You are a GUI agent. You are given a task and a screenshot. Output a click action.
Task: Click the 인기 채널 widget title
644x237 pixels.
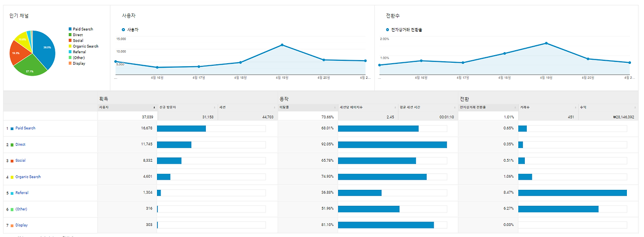[19, 16]
